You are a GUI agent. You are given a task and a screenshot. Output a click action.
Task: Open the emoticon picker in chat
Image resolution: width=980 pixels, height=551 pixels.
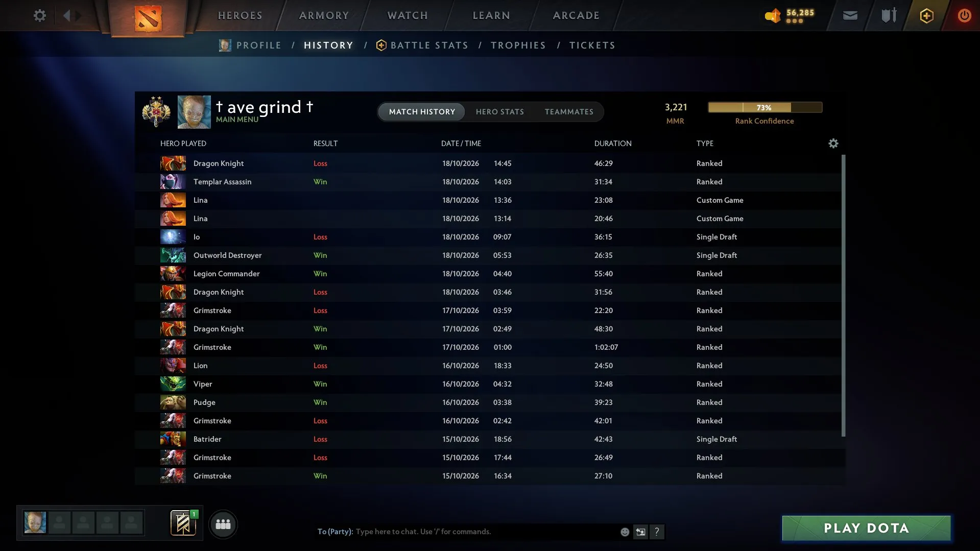(x=625, y=532)
